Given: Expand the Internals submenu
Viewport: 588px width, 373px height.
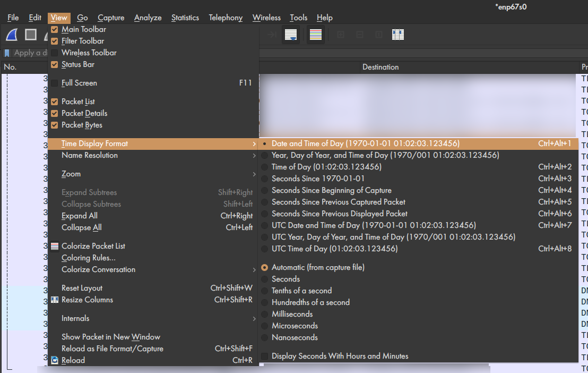Looking at the screenshot, I should click(153, 318).
